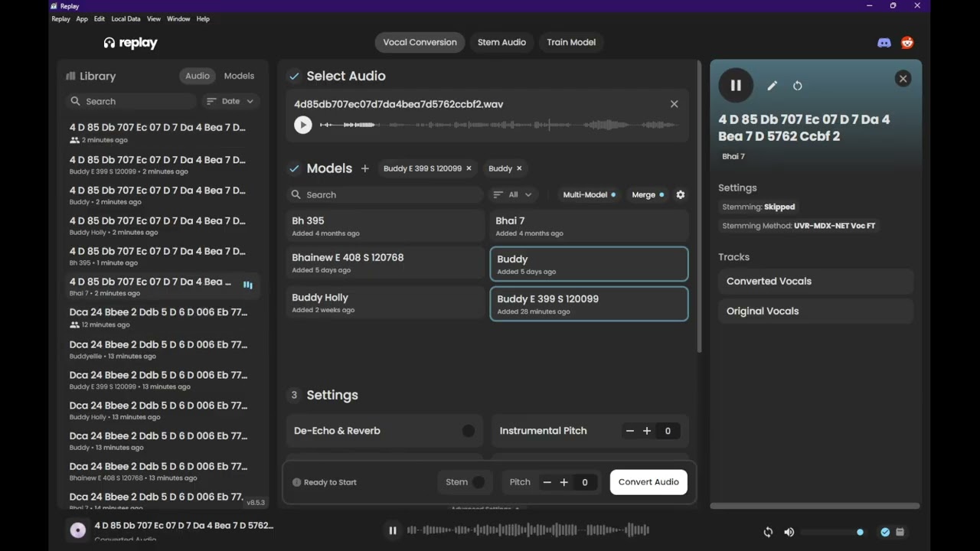Click the Library search field

131,101
